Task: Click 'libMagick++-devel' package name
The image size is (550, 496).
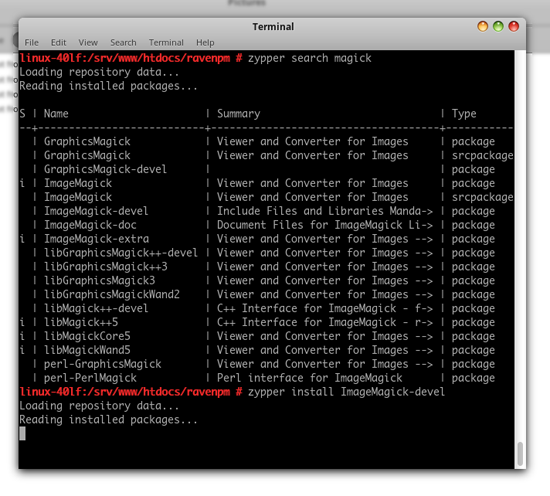Action: (96, 308)
